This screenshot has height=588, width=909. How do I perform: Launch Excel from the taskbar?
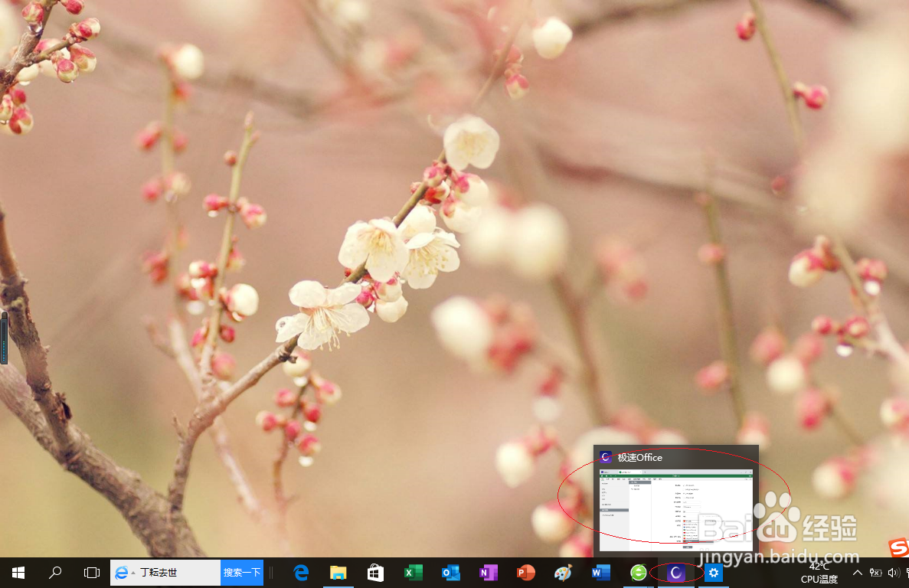414,572
